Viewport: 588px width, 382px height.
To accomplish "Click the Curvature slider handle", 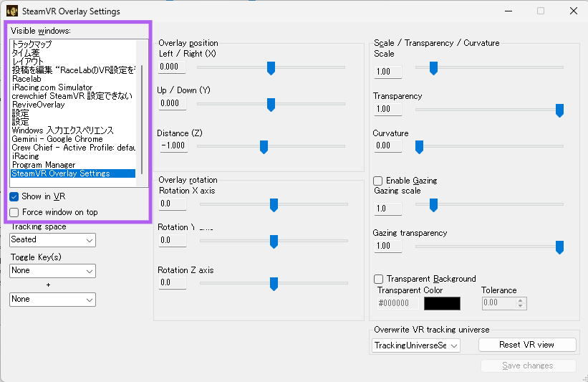I will 419,147.
